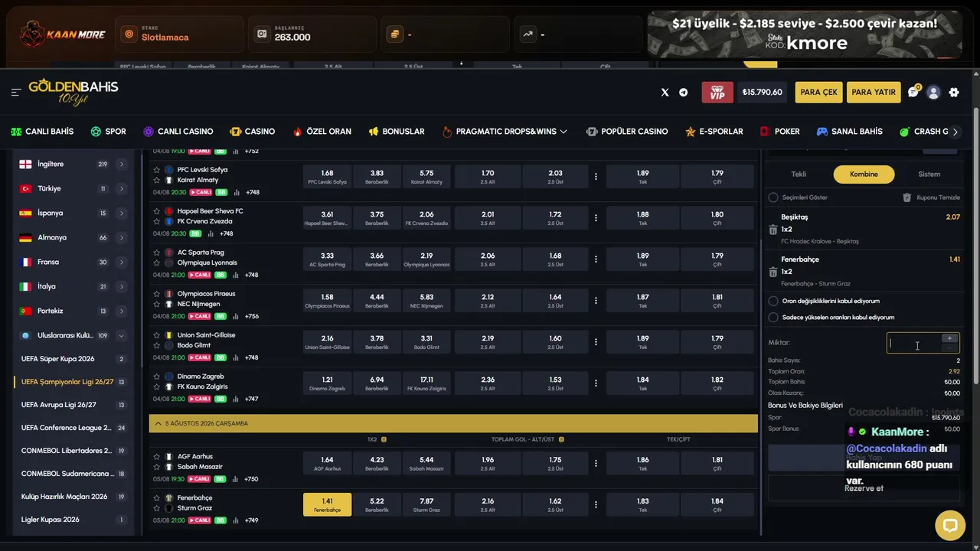
Task: Open the settings gear icon
Action: 954,93
